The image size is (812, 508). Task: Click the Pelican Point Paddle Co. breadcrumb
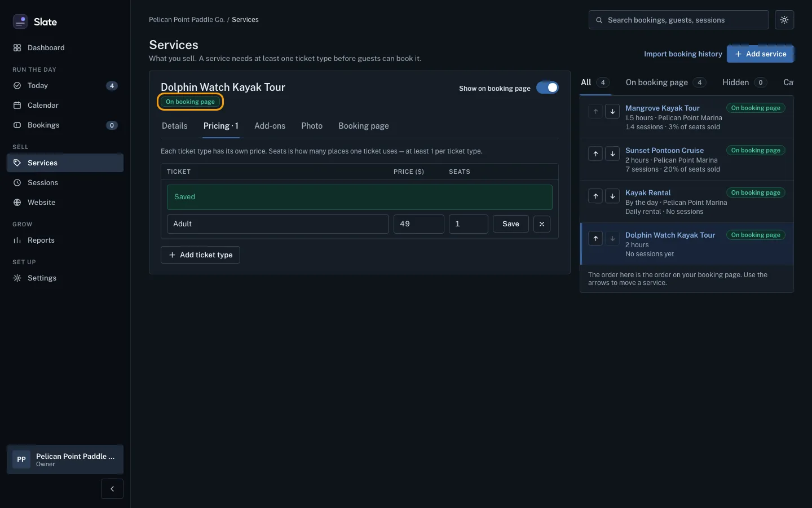pyautogui.click(x=187, y=20)
